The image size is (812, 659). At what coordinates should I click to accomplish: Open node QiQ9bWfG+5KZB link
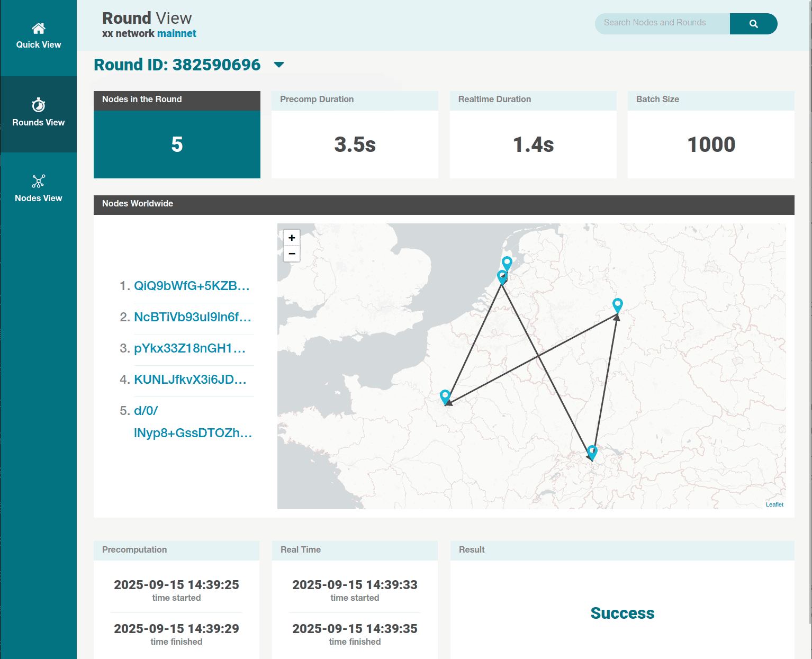tap(191, 286)
